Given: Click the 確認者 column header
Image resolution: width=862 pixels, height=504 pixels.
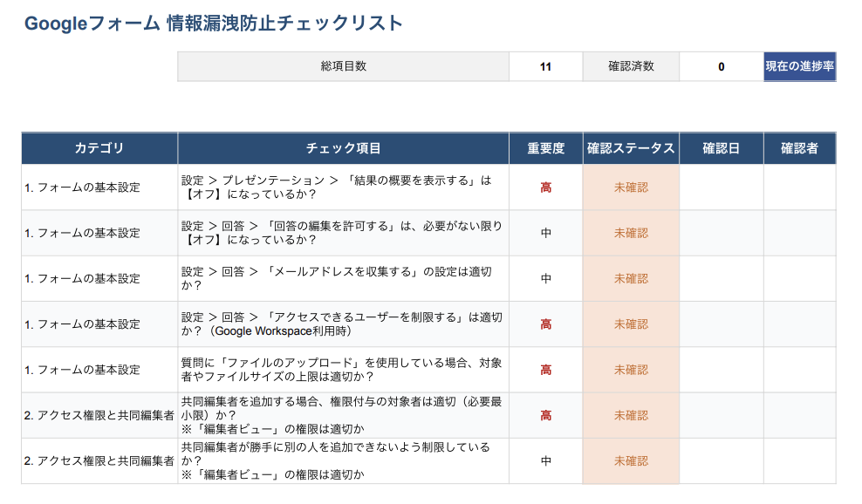Looking at the screenshot, I should tap(800, 148).
